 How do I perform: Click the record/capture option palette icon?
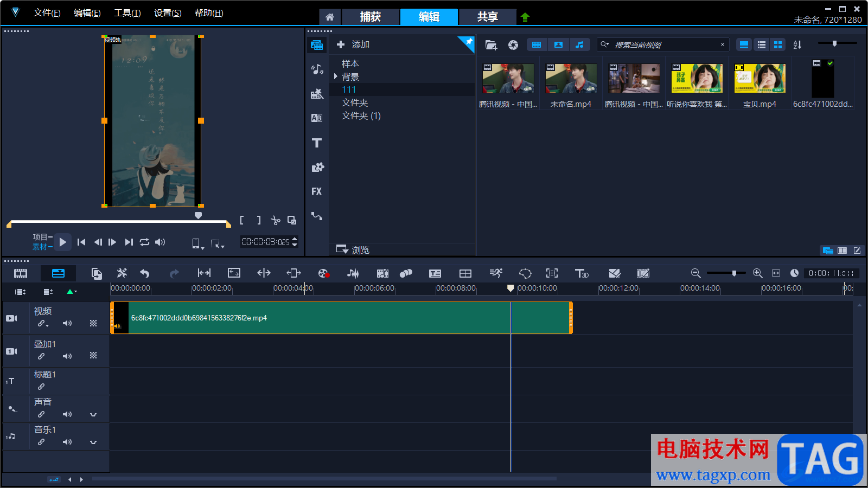coord(323,273)
